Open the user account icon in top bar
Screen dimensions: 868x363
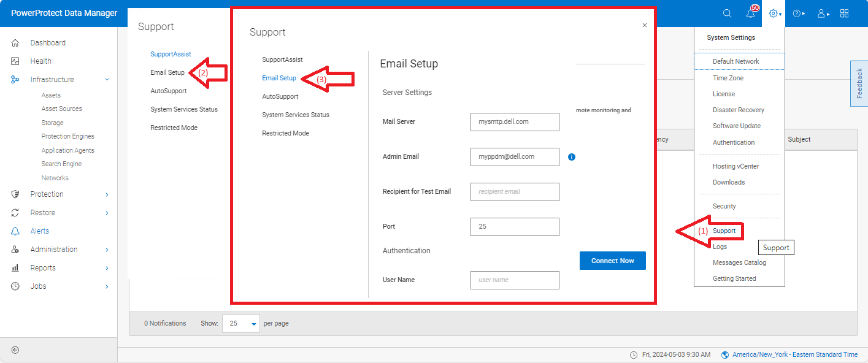(x=821, y=13)
